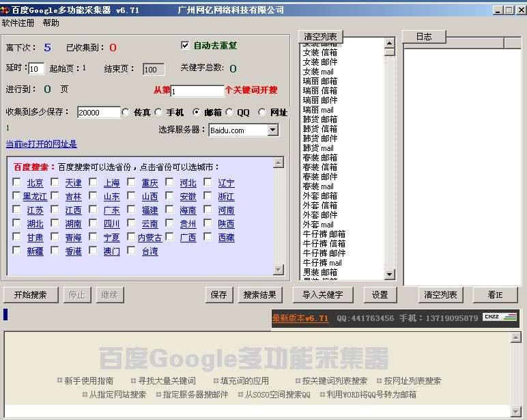Click keyword list scroll up arrow

[389, 43]
